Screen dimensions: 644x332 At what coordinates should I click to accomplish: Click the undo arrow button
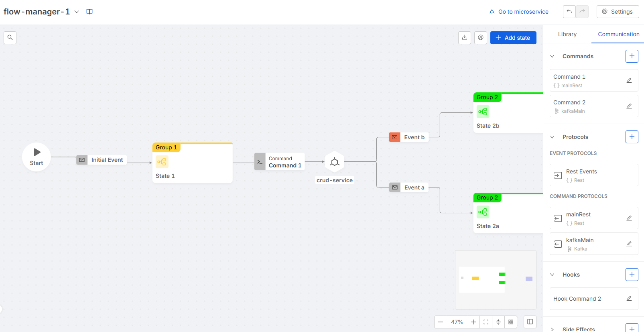[x=569, y=12]
